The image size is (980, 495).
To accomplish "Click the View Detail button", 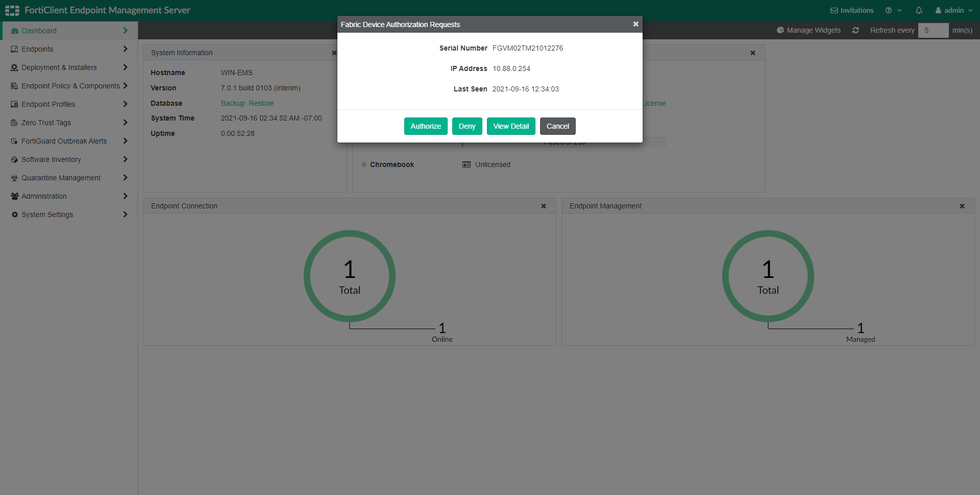I will coord(511,126).
